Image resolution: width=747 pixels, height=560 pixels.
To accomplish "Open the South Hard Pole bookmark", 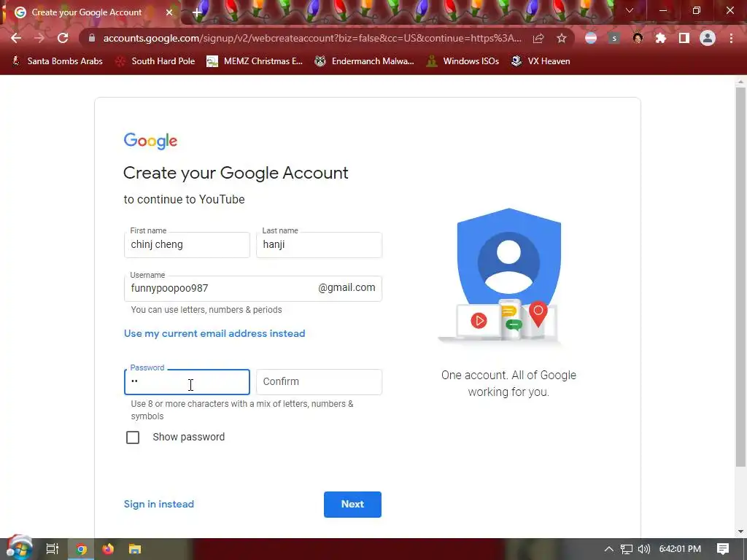I will [155, 61].
